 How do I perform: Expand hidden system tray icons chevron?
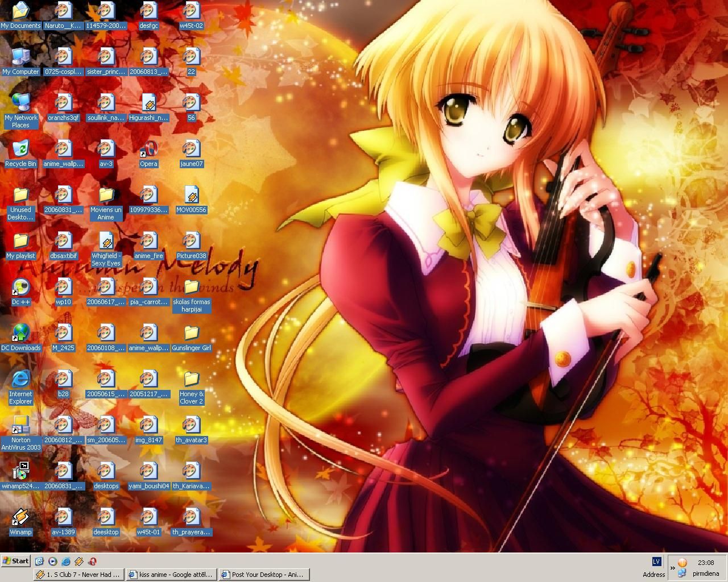(673, 567)
